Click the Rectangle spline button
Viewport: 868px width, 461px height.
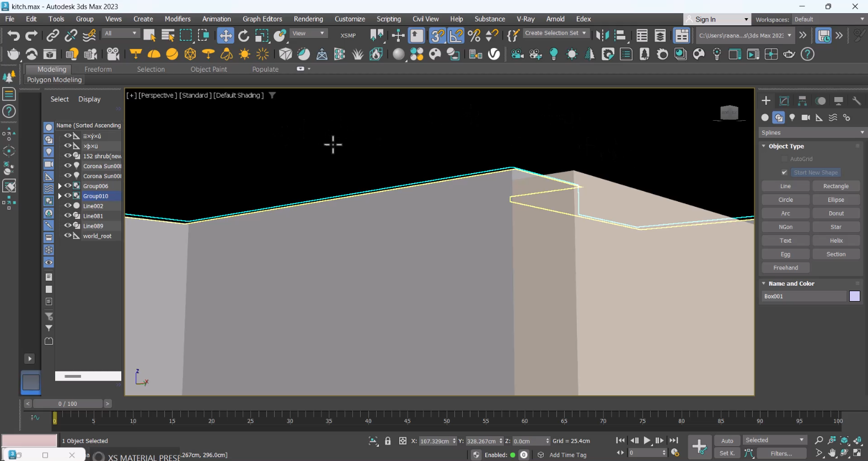[x=835, y=186]
